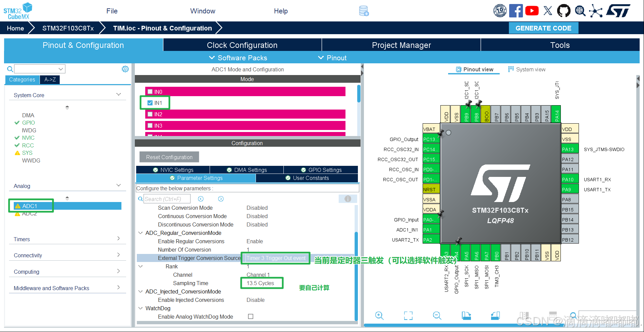Click the GENERATE CODE button
This screenshot has width=644, height=332.
543,28
